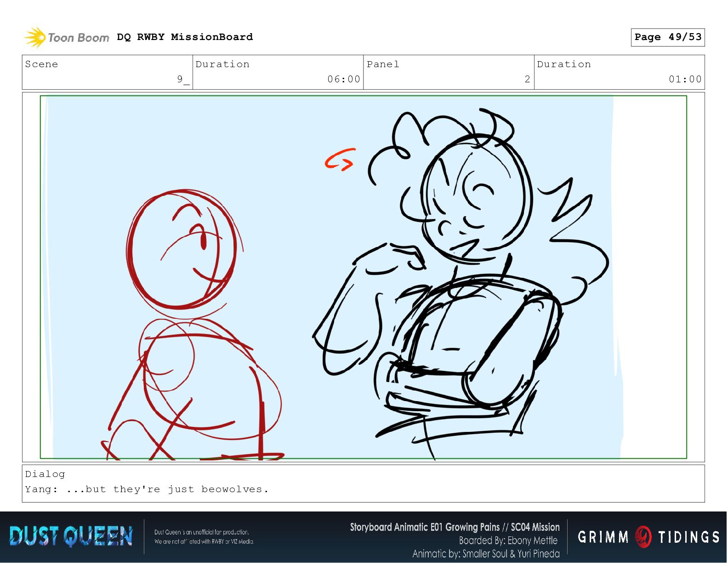728x563 pixels.
Task: Click the scene duration '06:00'
Action: [344, 79]
